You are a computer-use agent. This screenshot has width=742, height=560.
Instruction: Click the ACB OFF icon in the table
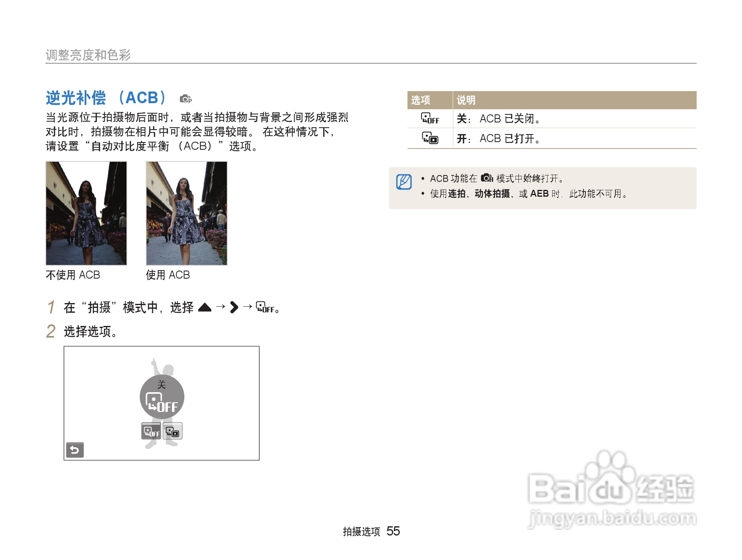(x=430, y=118)
